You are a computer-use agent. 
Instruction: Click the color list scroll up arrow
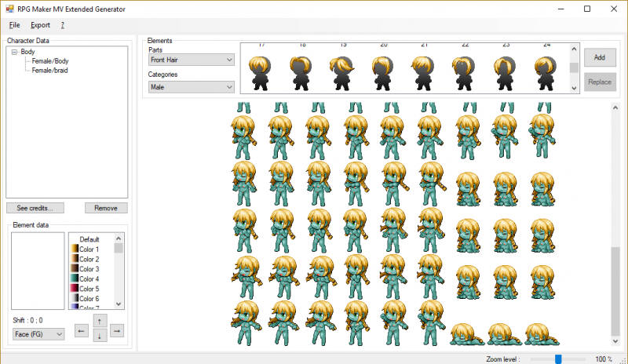(119, 238)
